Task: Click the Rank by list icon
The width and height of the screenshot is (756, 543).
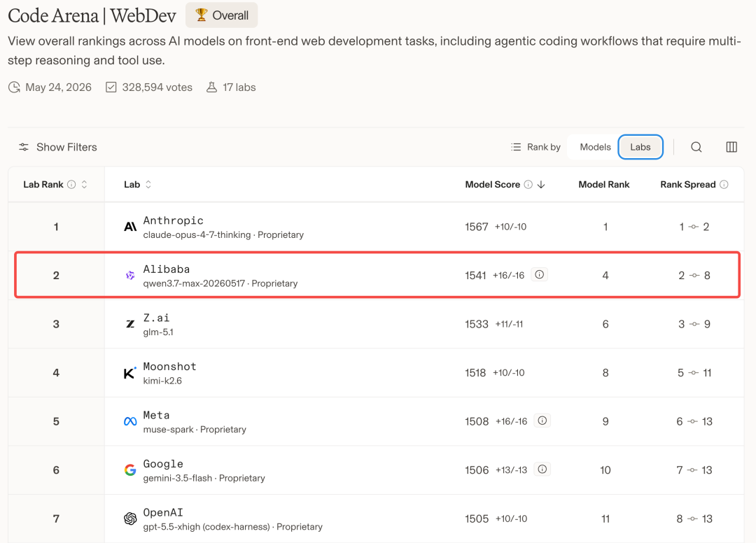Action: click(516, 147)
